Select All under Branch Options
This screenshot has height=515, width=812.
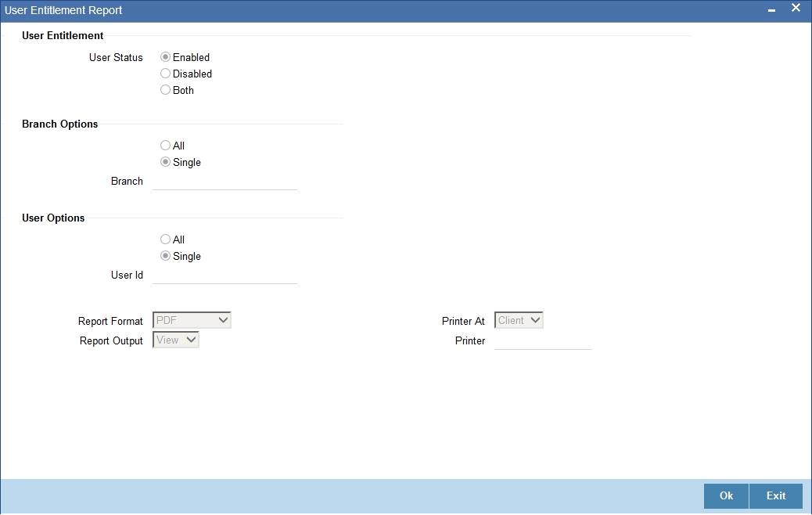[x=165, y=146]
